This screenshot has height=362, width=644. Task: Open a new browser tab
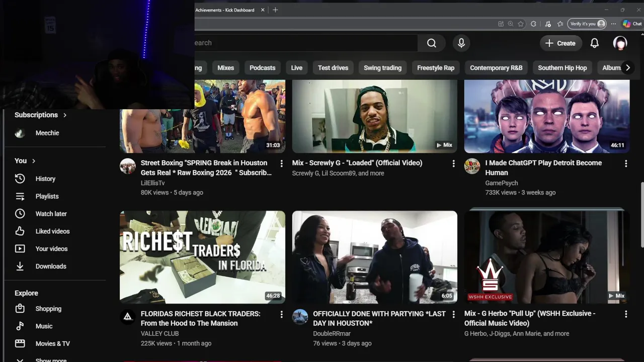(x=275, y=10)
